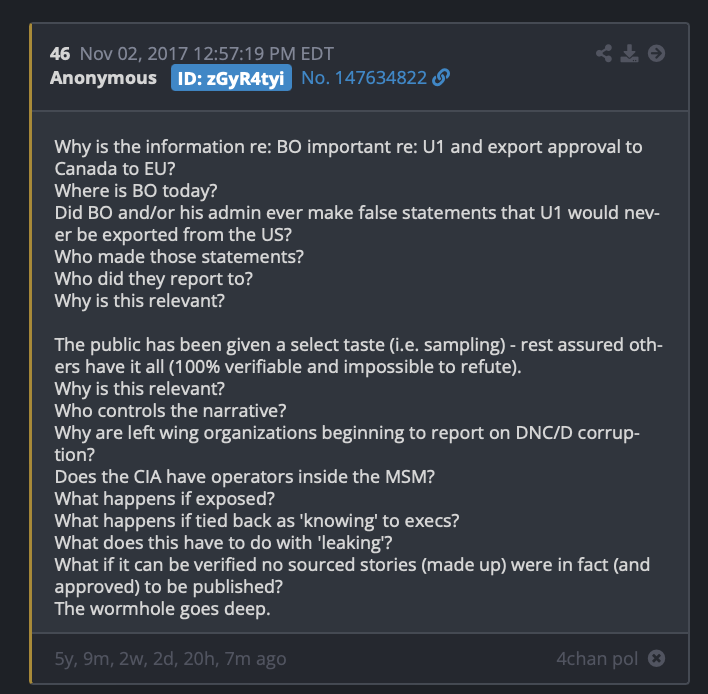Viewport: 708px width, 694px height.
Task: Click the circled X icon next to 4chan pol
Action: coord(656,658)
